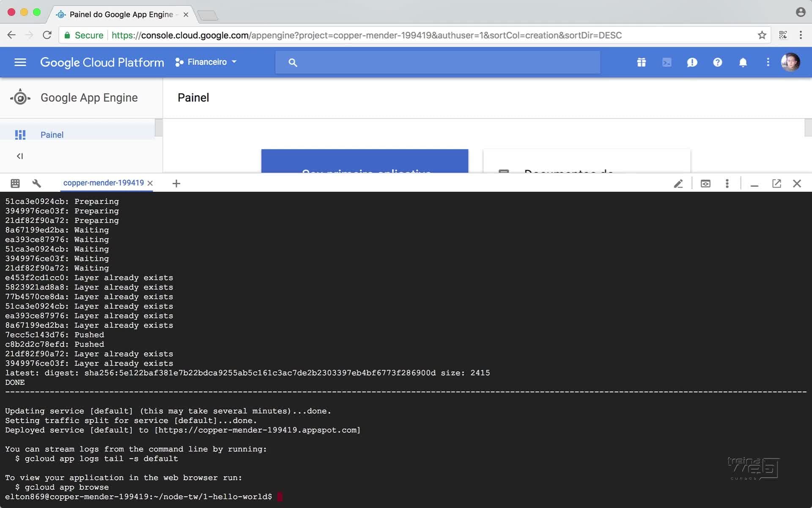Open the web preview icon
Viewport: 812px width, 508px height.
click(705, 183)
